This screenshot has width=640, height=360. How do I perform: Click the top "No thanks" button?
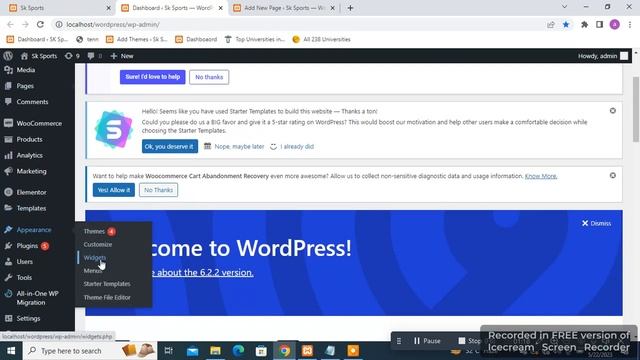(x=209, y=77)
